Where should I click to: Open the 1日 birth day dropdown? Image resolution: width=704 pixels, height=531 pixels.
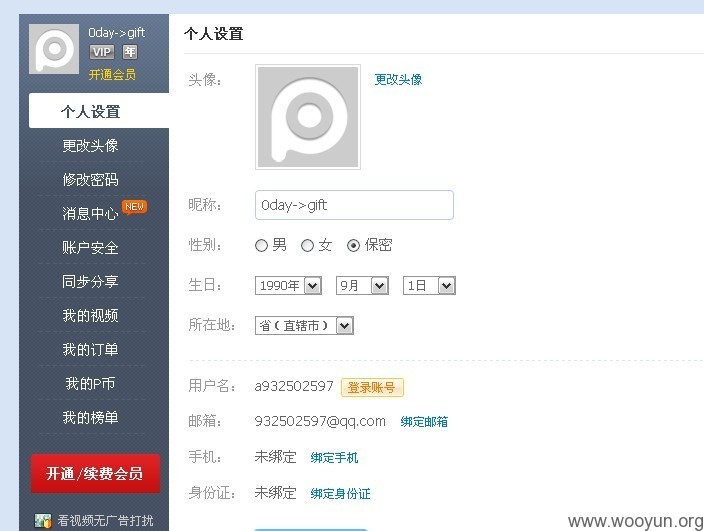click(429, 285)
